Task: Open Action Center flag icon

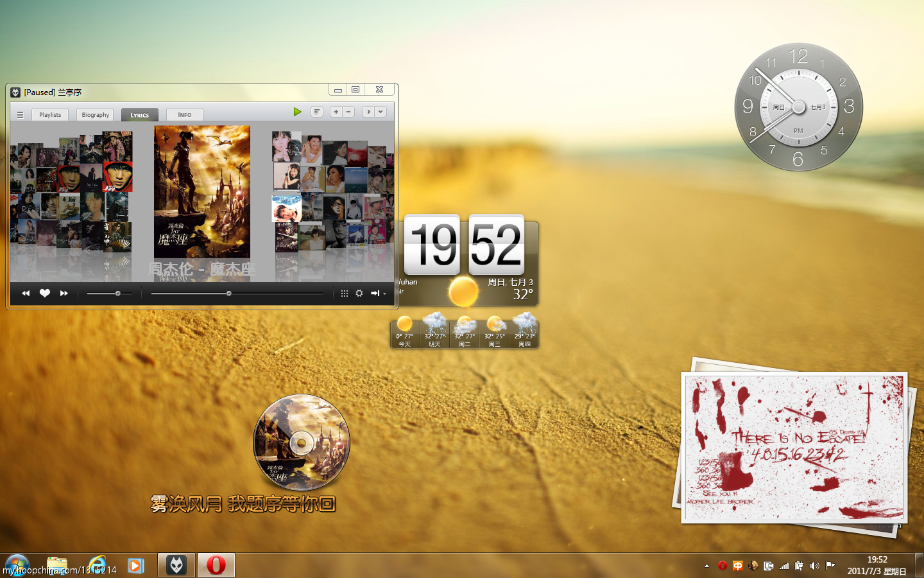Action: [x=830, y=566]
